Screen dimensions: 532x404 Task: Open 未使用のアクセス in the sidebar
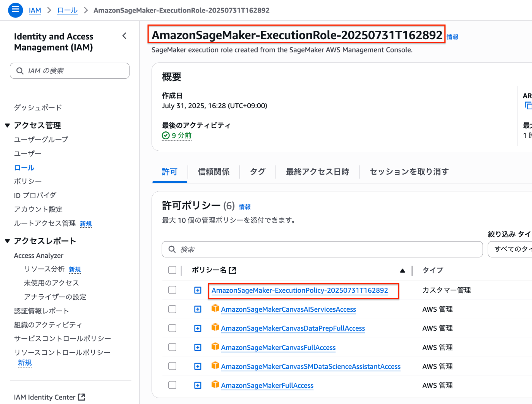click(51, 283)
